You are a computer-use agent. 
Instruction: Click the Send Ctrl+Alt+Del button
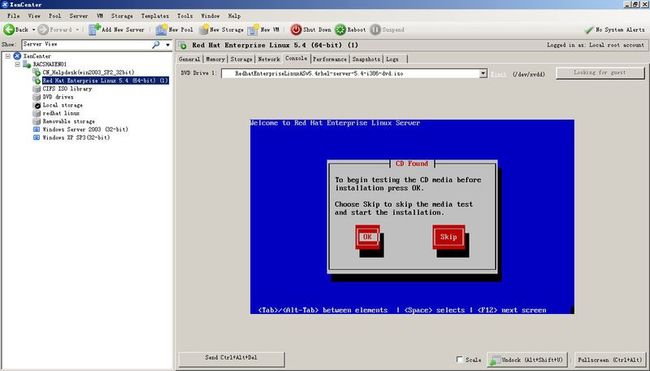[x=231, y=359]
